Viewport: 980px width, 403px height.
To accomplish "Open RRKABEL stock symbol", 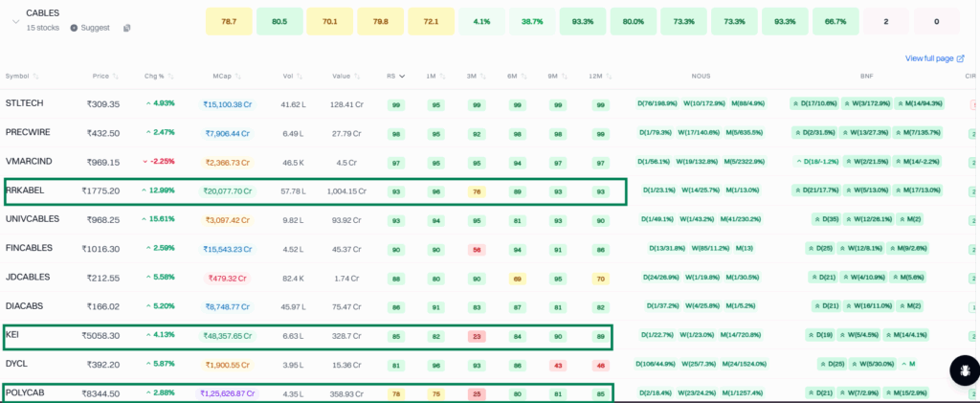I will tap(25, 190).
